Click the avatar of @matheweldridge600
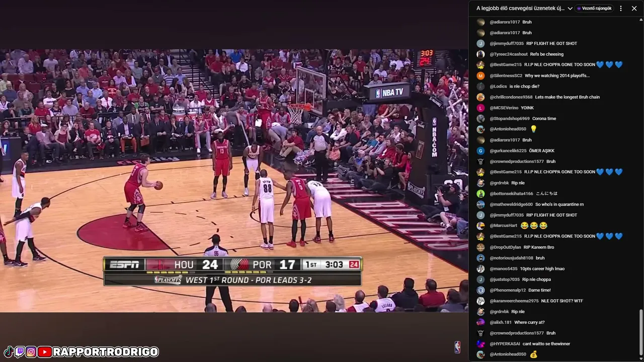Viewport: 644px width, 362px height. (480, 204)
